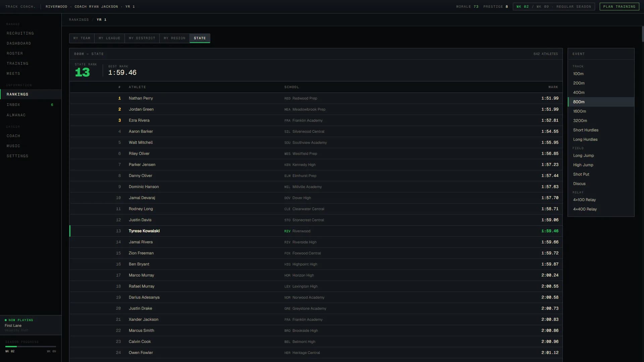Click the page scrollbar on right edge
The image size is (644, 362).
coord(643,34)
